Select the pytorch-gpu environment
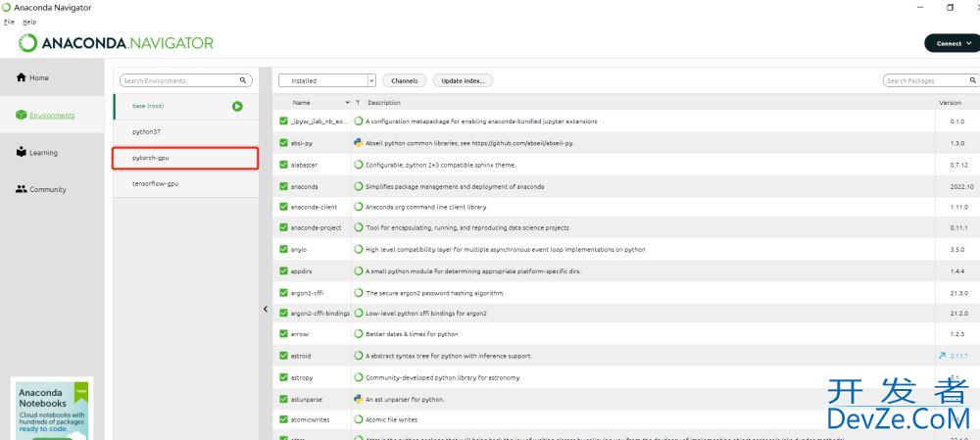The width and height of the screenshot is (980, 440). click(185, 158)
